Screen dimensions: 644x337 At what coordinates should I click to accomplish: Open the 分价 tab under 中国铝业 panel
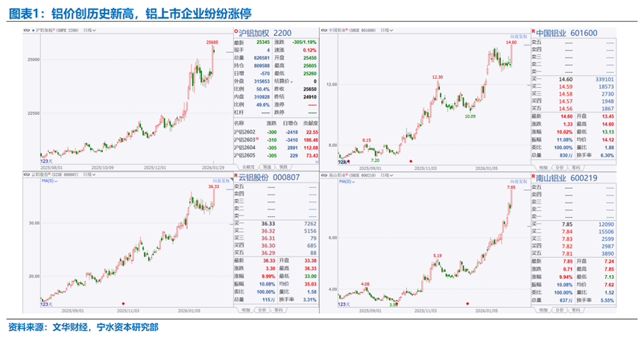tap(559, 168)
